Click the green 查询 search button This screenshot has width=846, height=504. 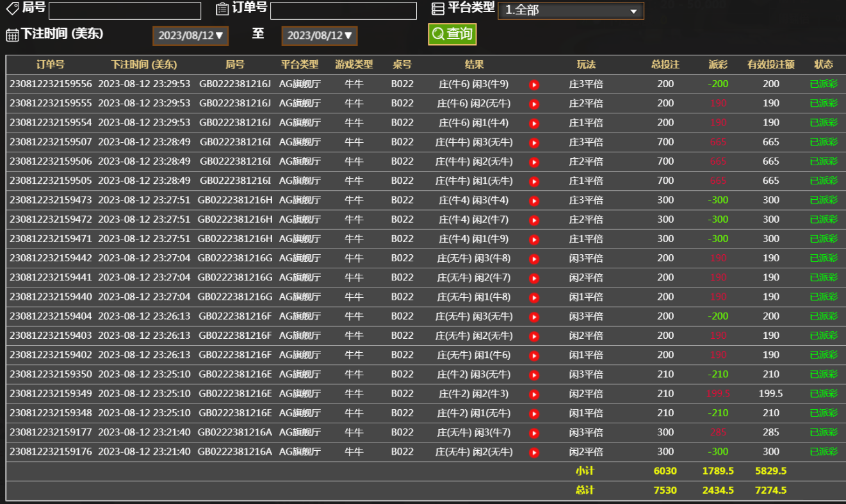coord(452,34)
